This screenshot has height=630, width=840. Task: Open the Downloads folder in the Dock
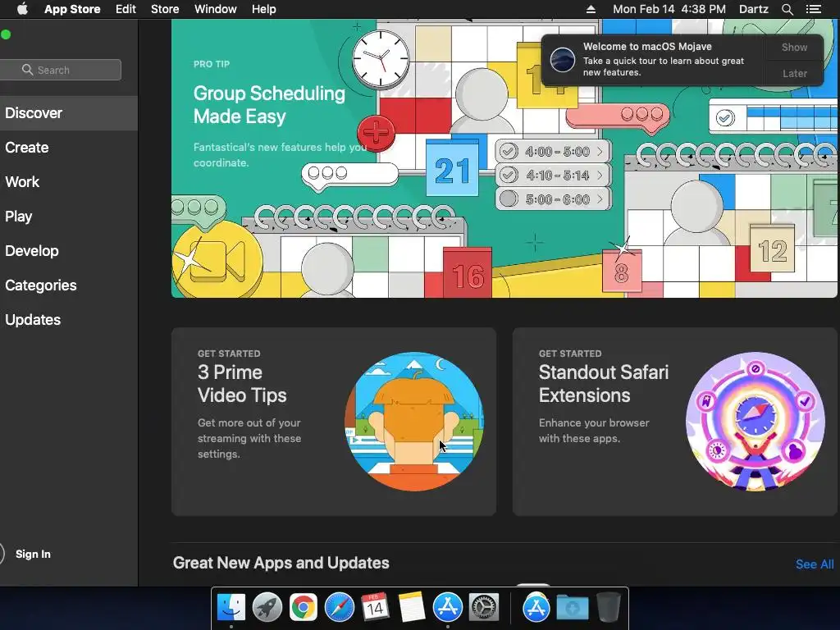tap(572, 608)
